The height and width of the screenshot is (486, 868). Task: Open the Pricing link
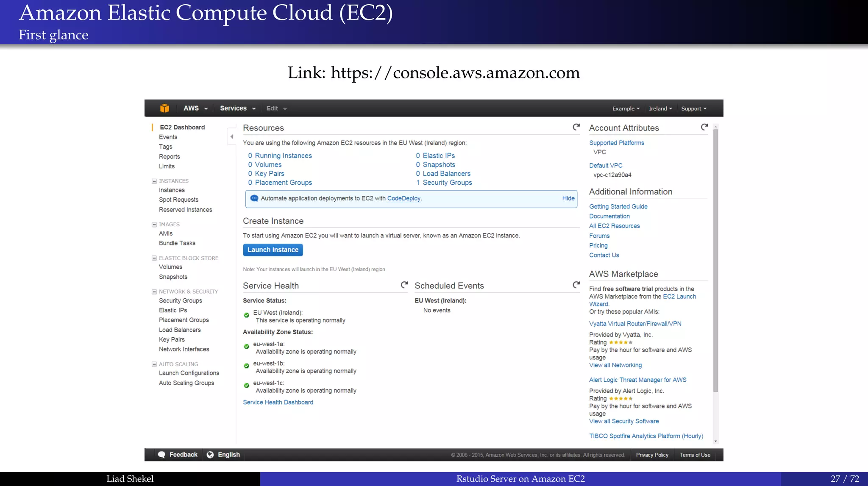[598, 245]
